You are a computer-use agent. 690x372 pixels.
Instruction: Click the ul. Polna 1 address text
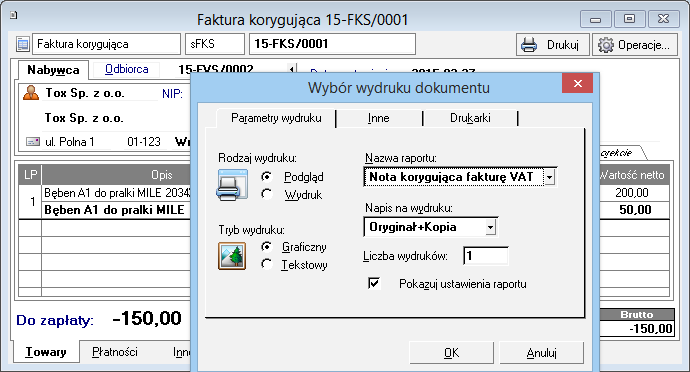[70, 142]
